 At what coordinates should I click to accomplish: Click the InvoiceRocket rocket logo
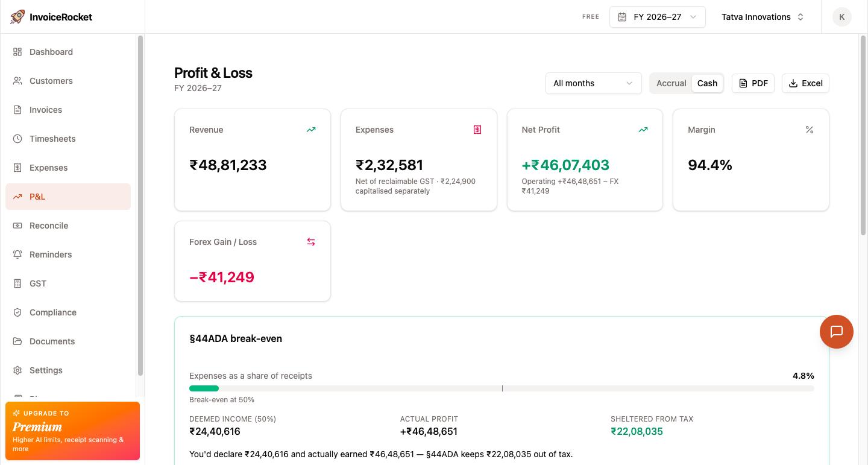[x=17, y=17]
